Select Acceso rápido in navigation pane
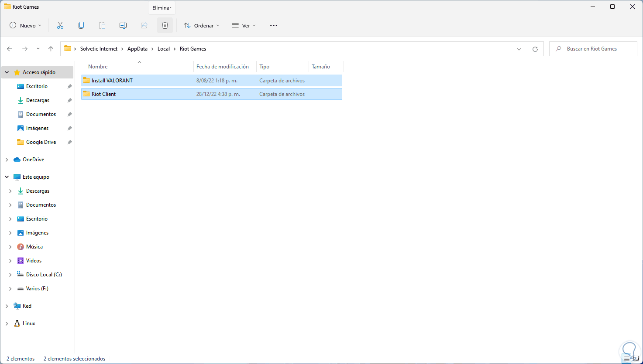The width and height of the screenshot is (643, 364). point(39,72)
